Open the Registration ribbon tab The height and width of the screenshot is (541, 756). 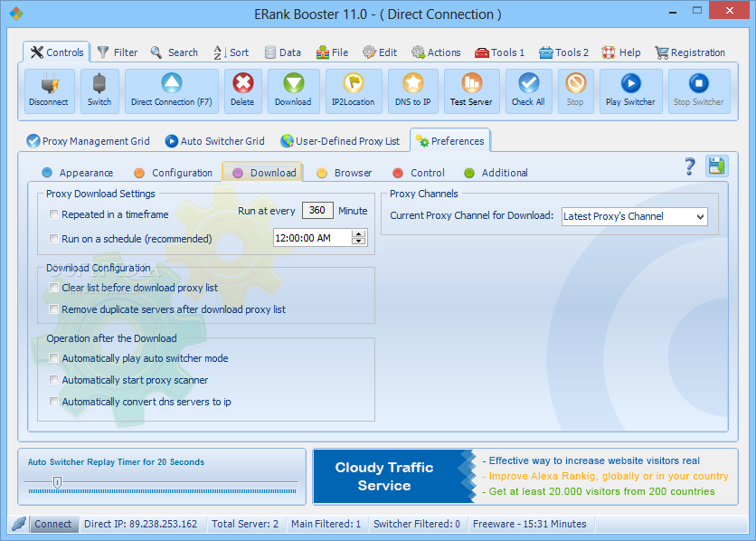(x=690, y=52)
